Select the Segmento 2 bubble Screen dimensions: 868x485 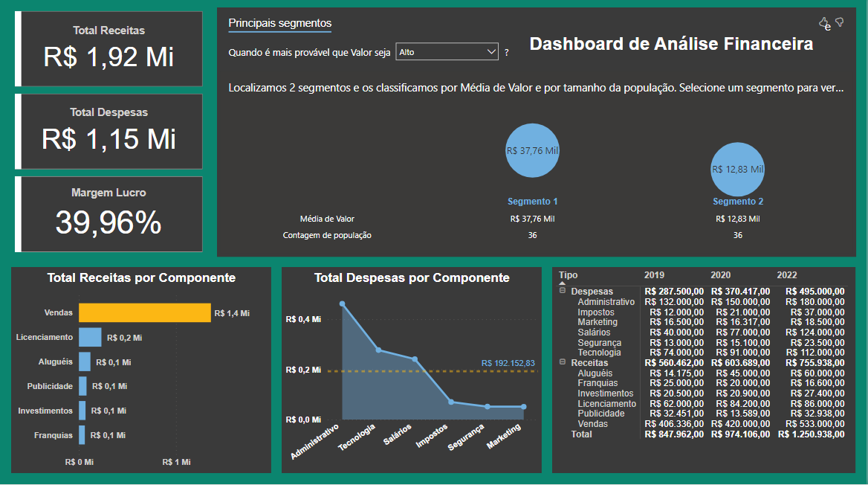737,169
